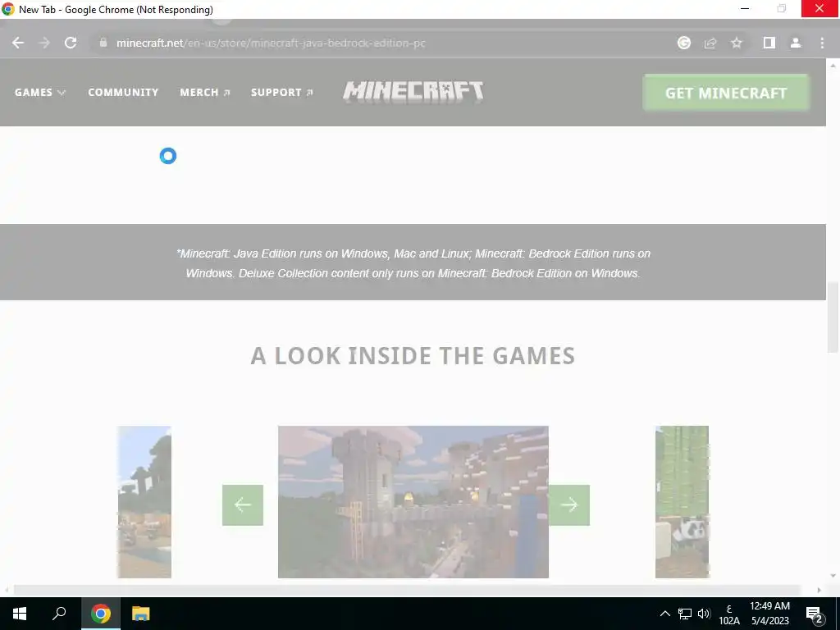
Task: Click the horizontal scrollbar track
Action: [407, 590]
